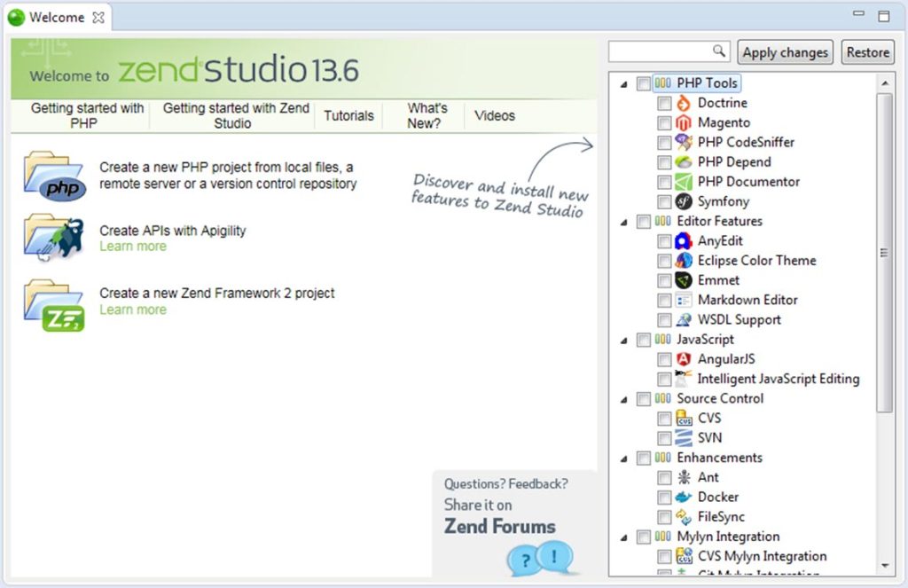Image resolution: width=908 pixels, height=588 pixels.
Task: Click the plugin search field
Action: [x=663, y=51]
